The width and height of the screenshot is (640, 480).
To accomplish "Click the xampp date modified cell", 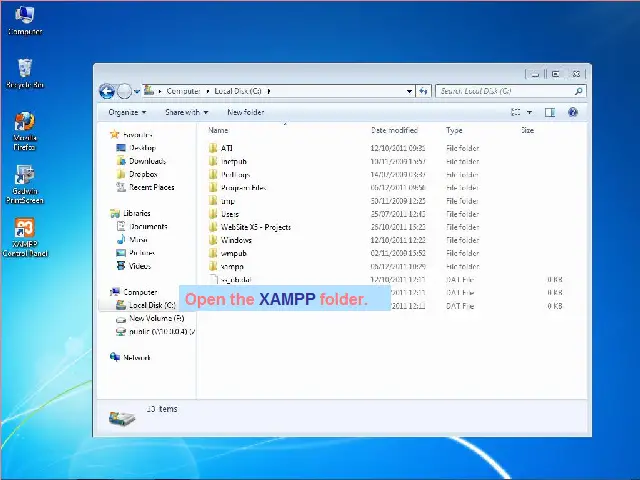I will coord(398,267).
